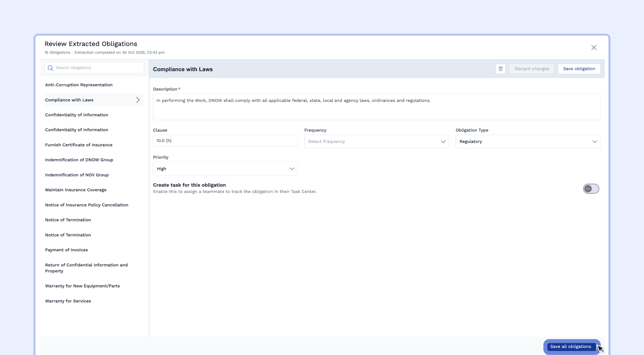Viewport: 644px width, 355px height.
Task: Open the Frequency dropdown
Action: pyautogui.click(x=376, y=141)
